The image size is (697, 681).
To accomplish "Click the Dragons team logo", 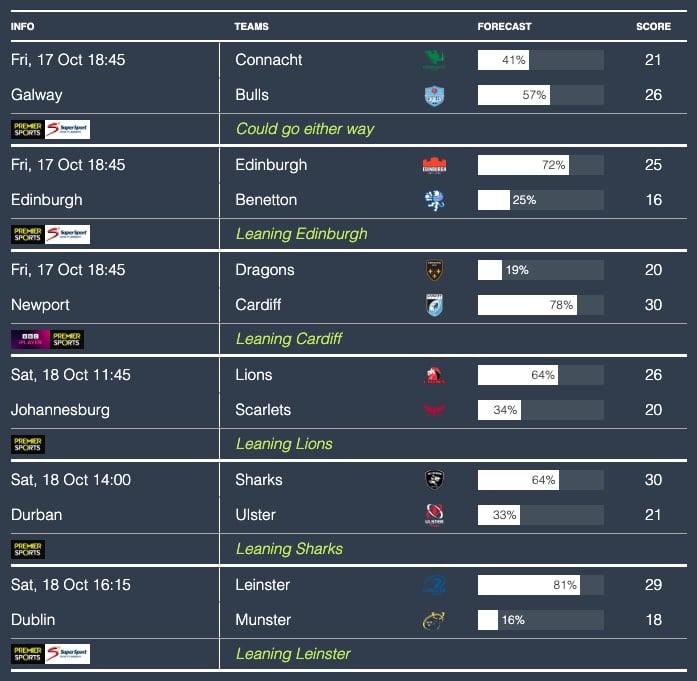I will pos(434,270).
